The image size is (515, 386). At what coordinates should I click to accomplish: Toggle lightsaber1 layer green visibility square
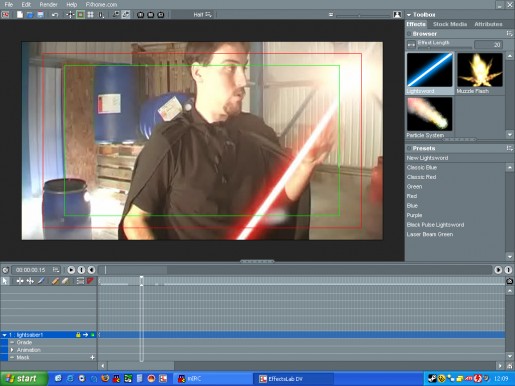pos(93,335)
